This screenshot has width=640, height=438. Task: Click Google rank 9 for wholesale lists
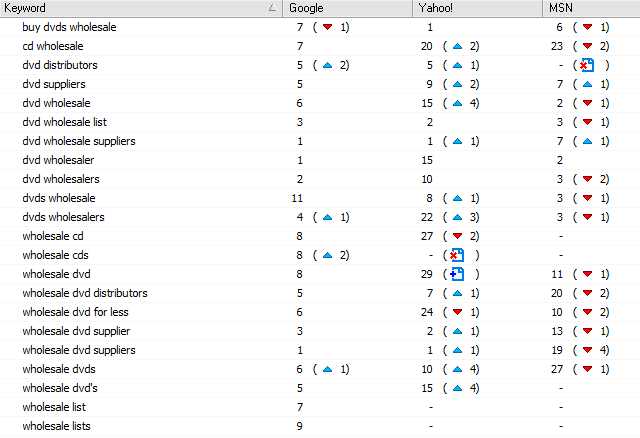coord(300,426)
